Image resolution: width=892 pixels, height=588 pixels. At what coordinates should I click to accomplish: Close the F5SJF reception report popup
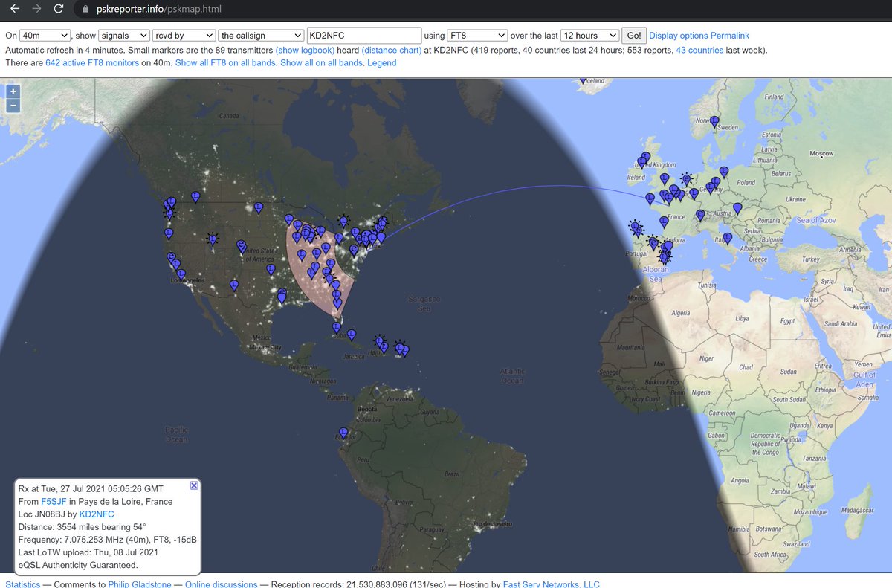point(193,485)
